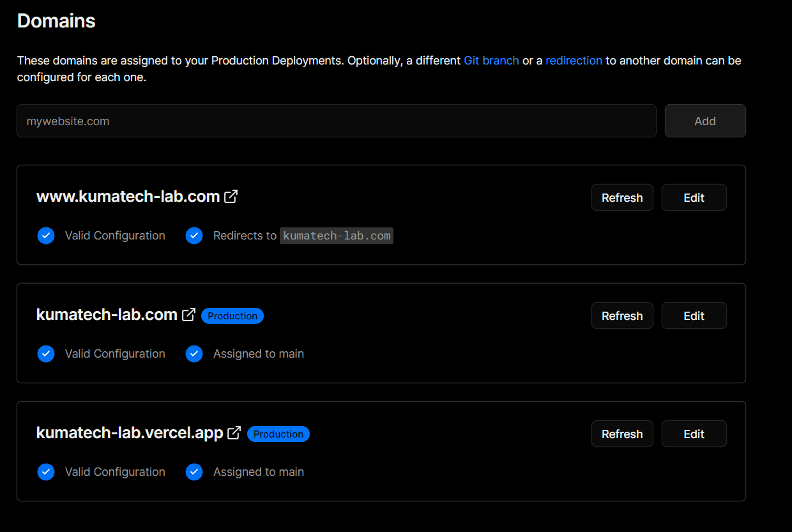Click the external link icon next to kumatech-lab.com
This screenshot has height=532, width=792.
pyautogui.click(x=188, y=314)
